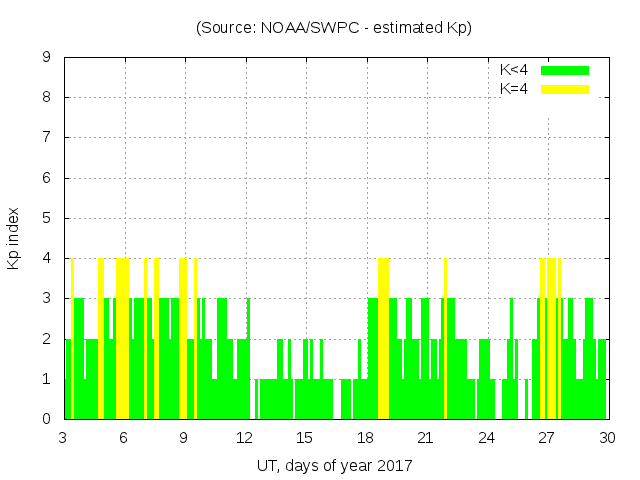Image resolution: width=640 pixels, height=480 pixels.
Task: Click x-axis tick label 18
Action: pyautogui.click(x=365, y=438)
